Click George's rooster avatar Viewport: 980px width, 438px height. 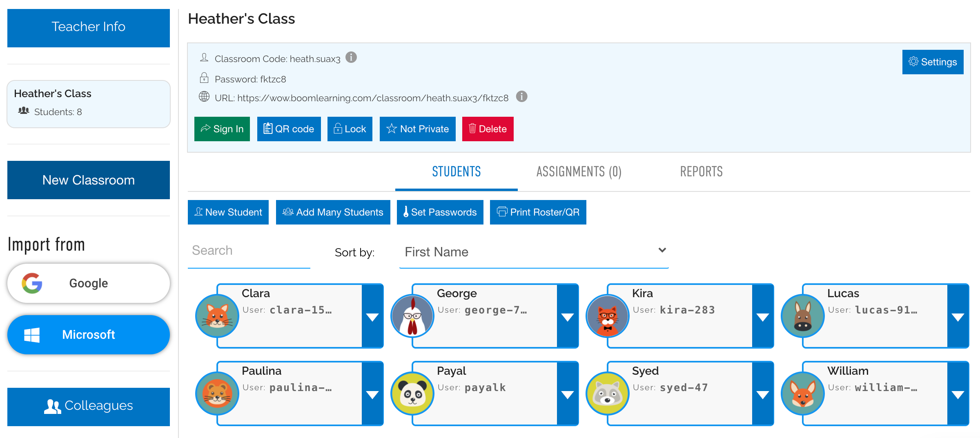pyautogui.click(x=412, y=316)
